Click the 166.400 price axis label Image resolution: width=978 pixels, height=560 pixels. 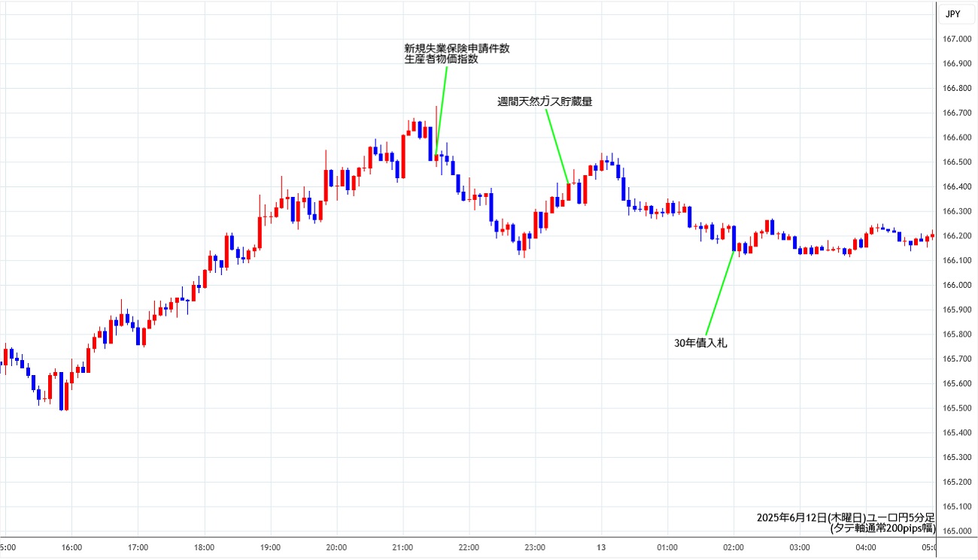point(958,186)
